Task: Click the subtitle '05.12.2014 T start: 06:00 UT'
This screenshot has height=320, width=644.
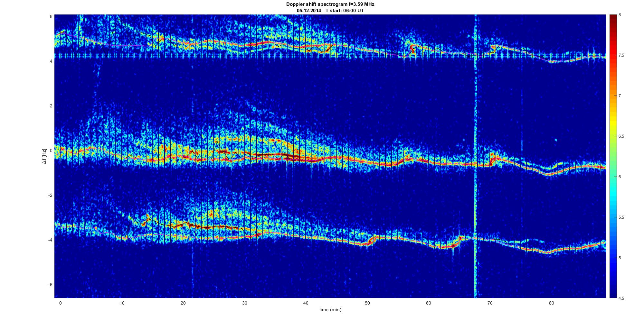Action: tap(330, 10)
